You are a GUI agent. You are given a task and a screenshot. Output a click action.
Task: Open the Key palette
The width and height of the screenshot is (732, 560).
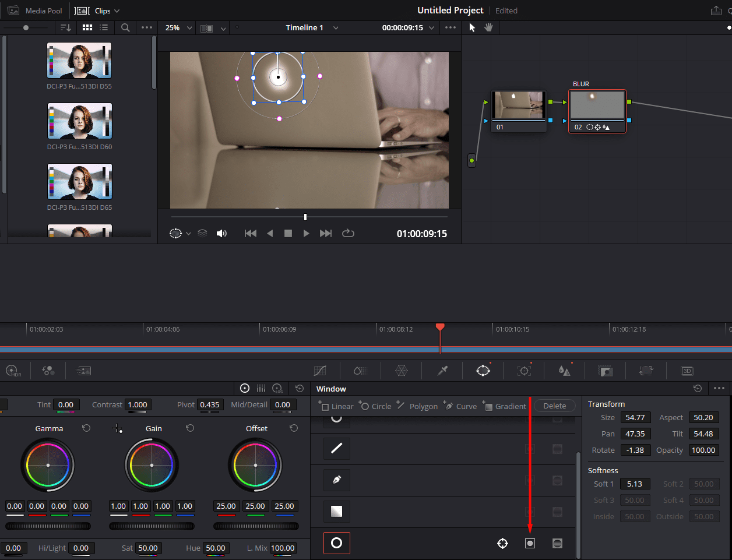606,371
